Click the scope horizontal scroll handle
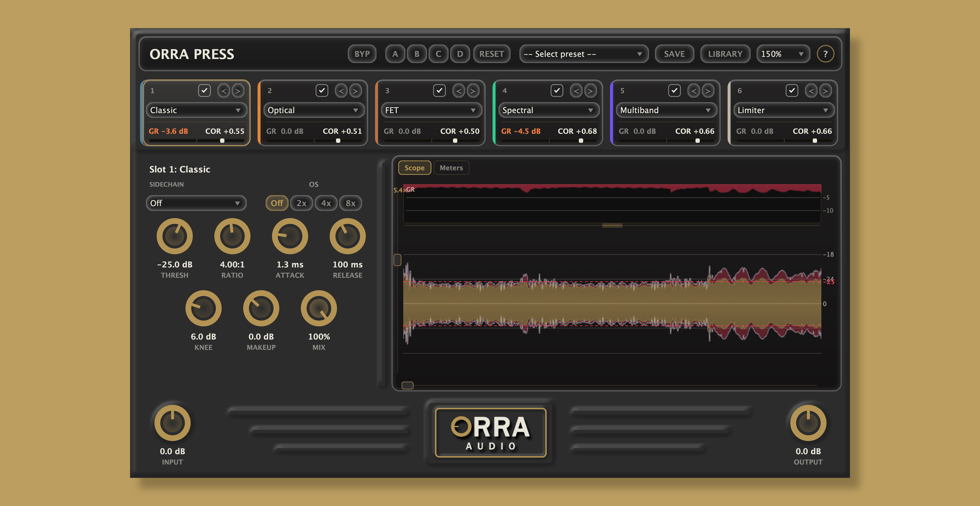This screenshot has width=980, height=506. 407,385
